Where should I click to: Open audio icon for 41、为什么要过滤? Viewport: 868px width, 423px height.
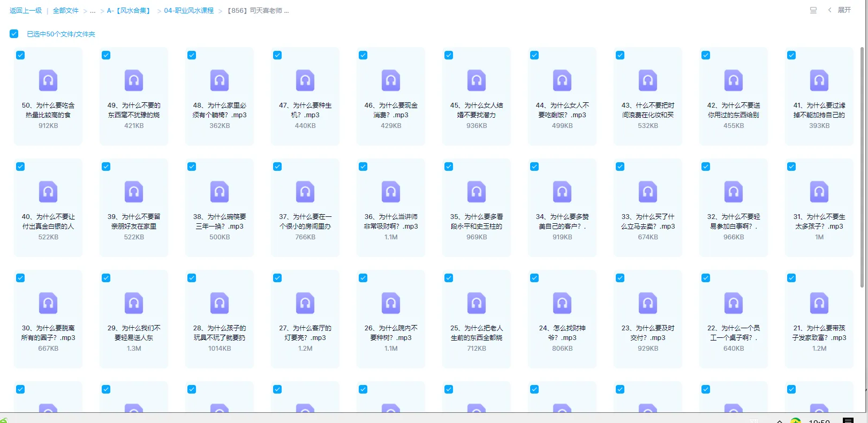point(819,80)
